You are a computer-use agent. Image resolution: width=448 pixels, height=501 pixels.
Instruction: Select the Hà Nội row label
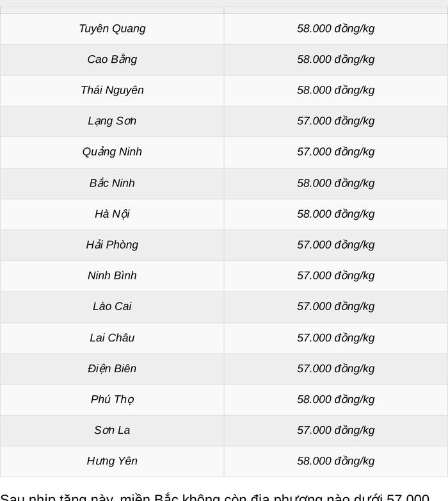(x=112, y=214)
